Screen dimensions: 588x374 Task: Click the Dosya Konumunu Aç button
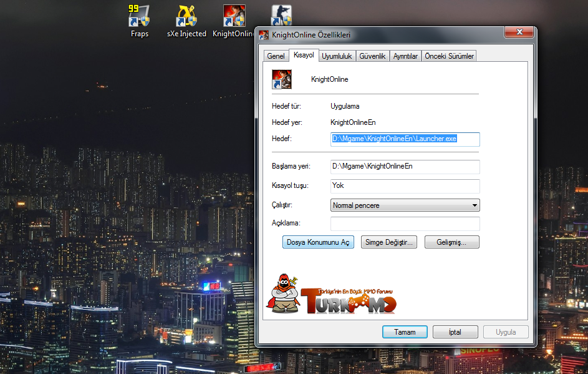point(318,242)
